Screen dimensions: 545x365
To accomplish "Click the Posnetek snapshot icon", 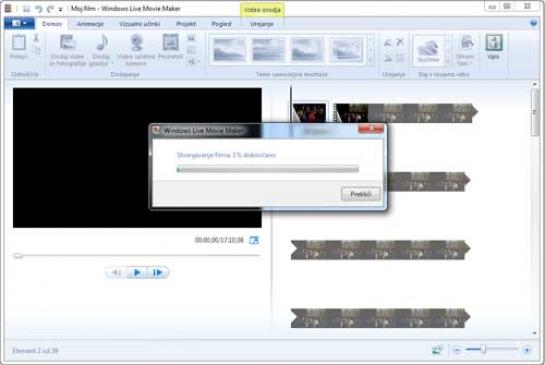I will click(170, 42).
